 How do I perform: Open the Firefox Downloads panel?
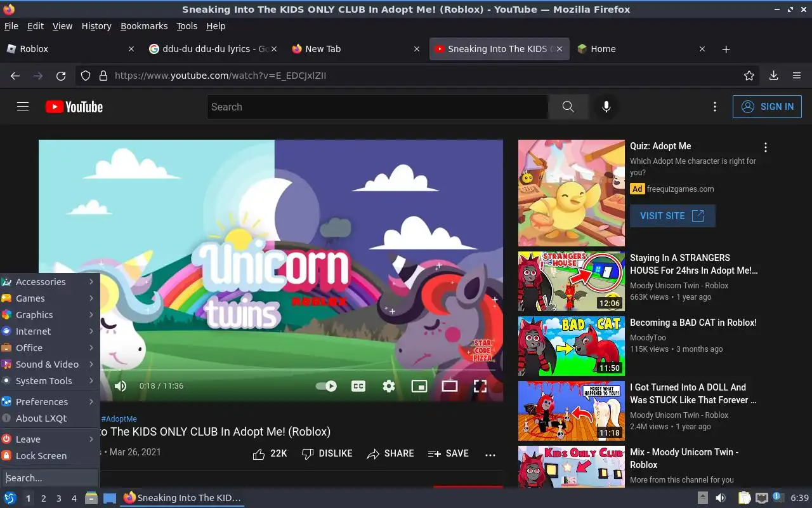tap(773, 76)
